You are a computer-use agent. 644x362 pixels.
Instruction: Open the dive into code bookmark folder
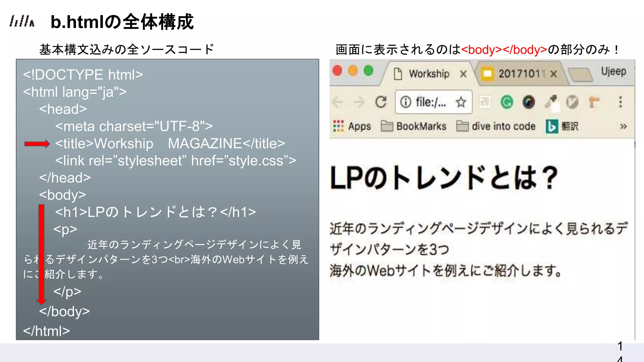[x=496, y=126]
